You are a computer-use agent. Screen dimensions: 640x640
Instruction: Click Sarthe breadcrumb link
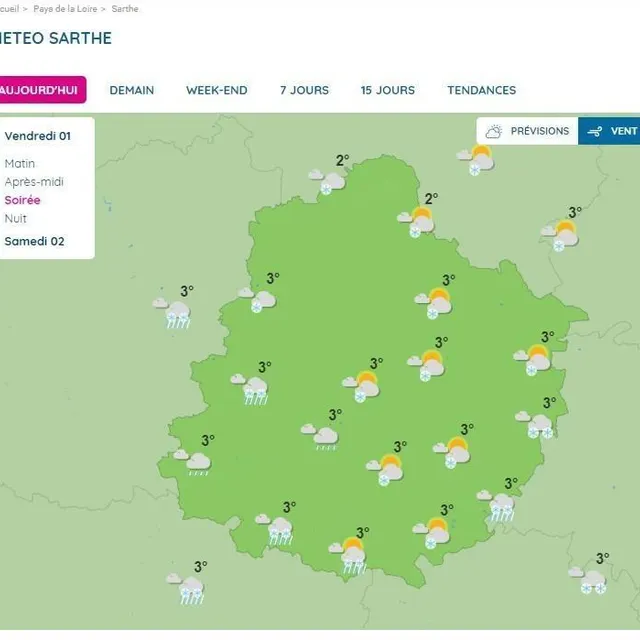[125, 9]
